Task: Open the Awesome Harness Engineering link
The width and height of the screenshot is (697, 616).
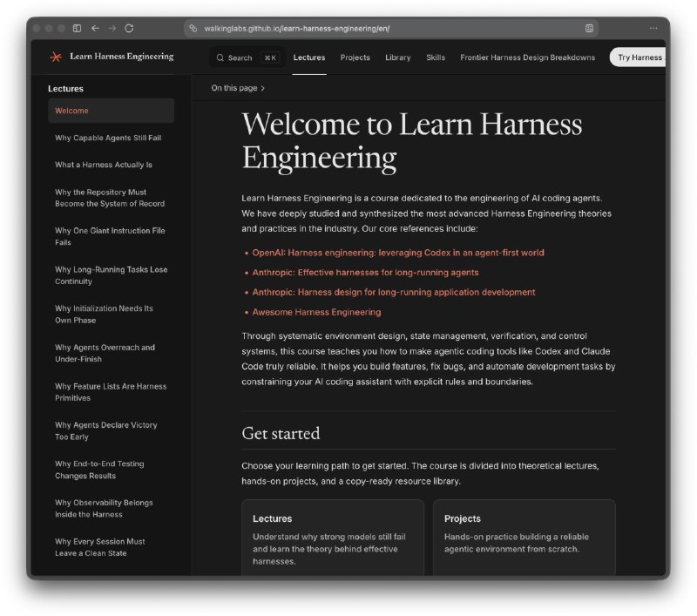Action: coord(316,312)
